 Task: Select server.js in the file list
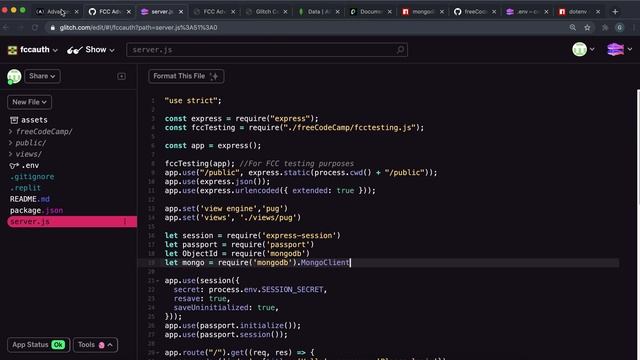point(72,222)
